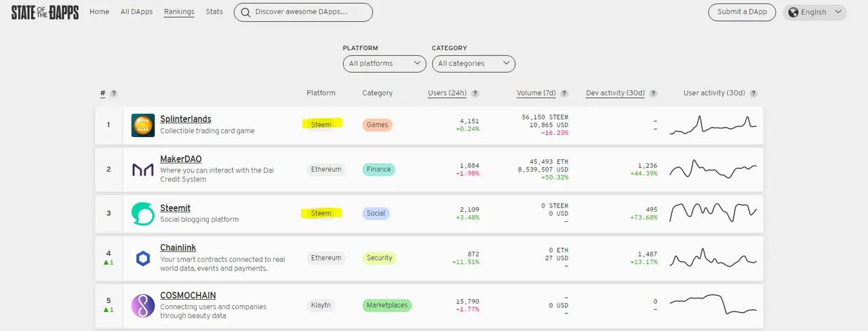Click the Chainlink hexagon icon

tap(143, 258)
